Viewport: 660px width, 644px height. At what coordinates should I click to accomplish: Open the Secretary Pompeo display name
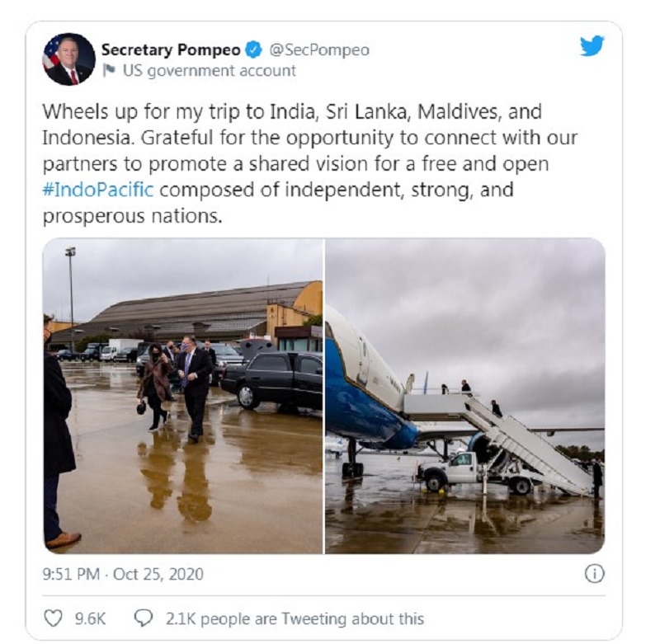(x=171, y=50)
